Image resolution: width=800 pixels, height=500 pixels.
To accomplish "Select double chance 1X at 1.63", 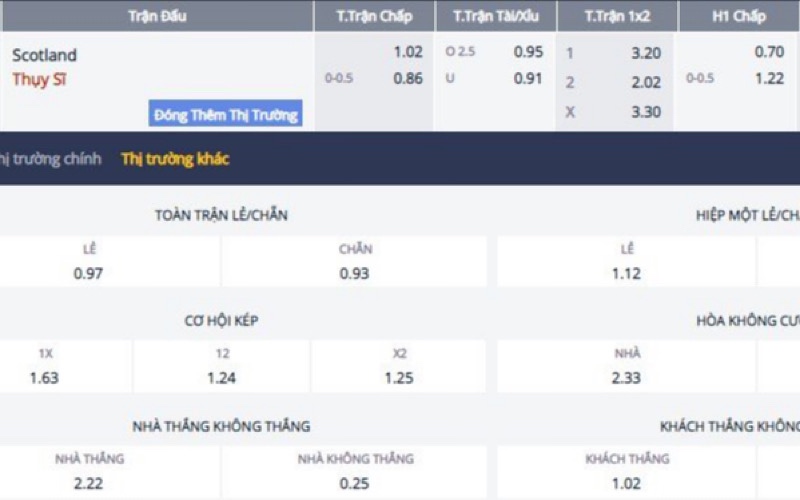I will point(46,377).
